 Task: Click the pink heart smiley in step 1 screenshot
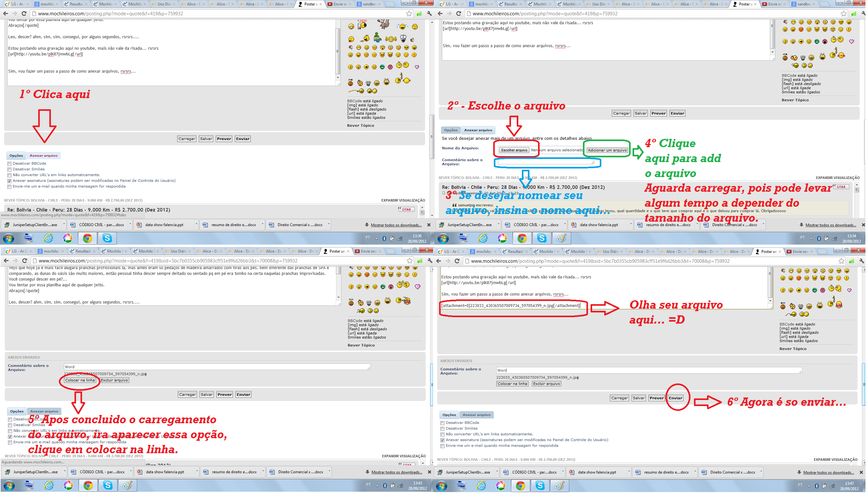click(x=417, y=67)
